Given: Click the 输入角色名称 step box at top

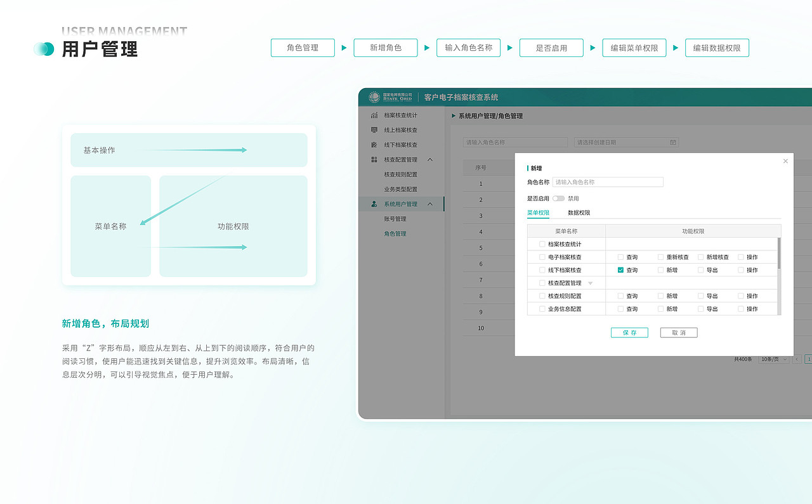Looking at the screenshot, I should (x=469, y=48).
